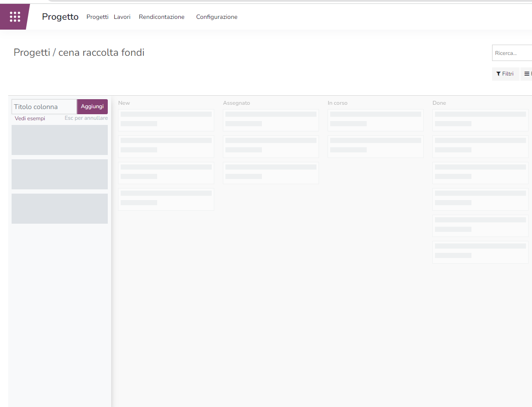The width and height of the screenshot is (532, 407).
Task: Expand the Configurazione menu
Action: click(x=216, y=17)
